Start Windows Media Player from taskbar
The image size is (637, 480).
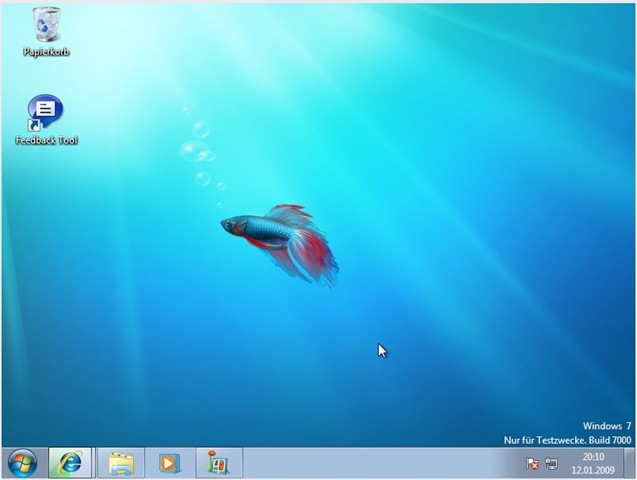(169, 463)
